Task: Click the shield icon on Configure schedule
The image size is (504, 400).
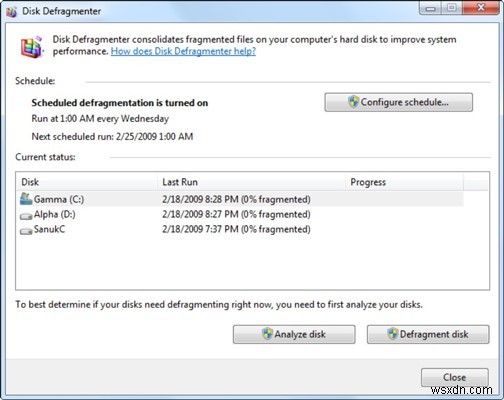Action: point(353,102)
